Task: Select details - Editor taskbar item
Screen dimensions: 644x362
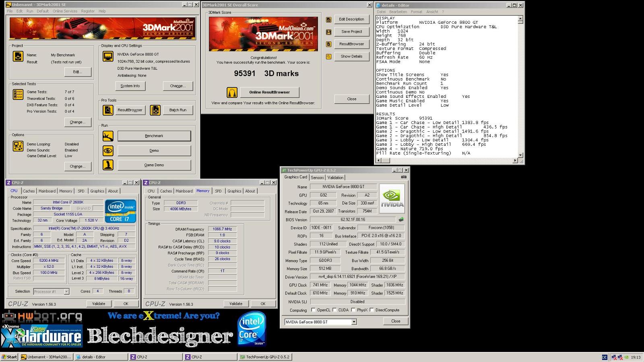Action: [x=101, y=357]
